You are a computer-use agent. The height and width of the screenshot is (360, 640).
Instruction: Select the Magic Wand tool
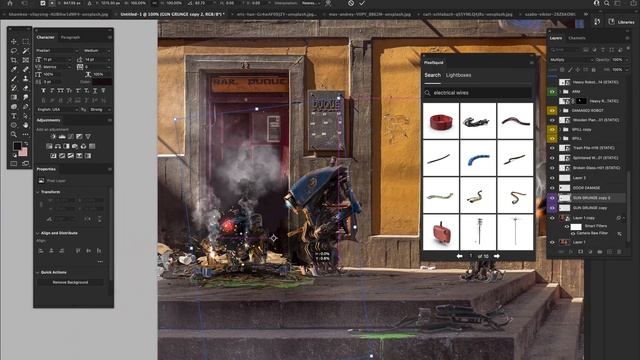25,51
